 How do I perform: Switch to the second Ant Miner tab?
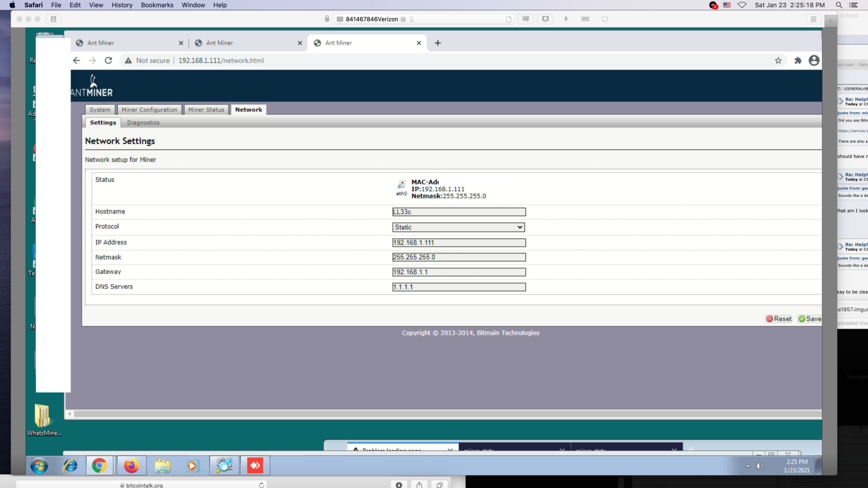coord(248,43)
